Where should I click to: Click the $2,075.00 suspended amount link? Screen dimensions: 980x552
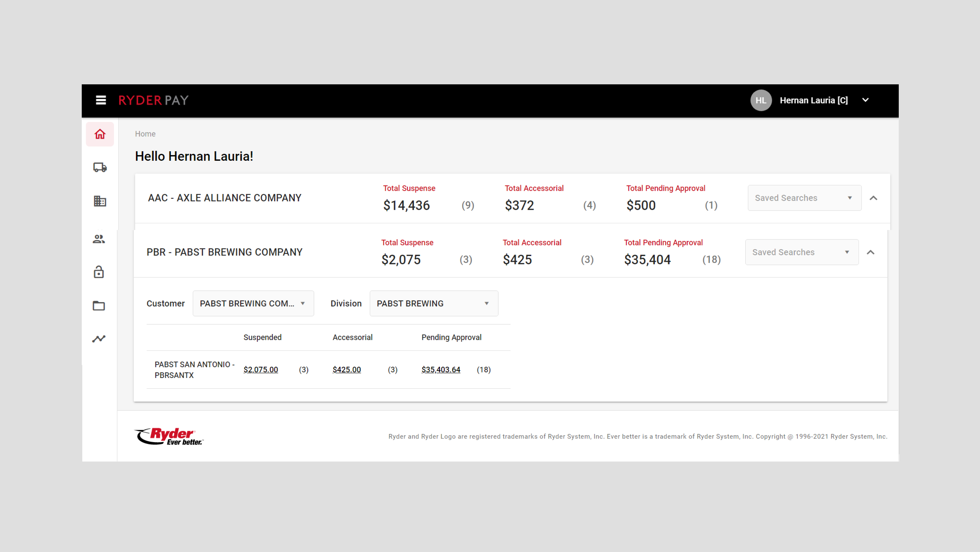pos(261,370)
